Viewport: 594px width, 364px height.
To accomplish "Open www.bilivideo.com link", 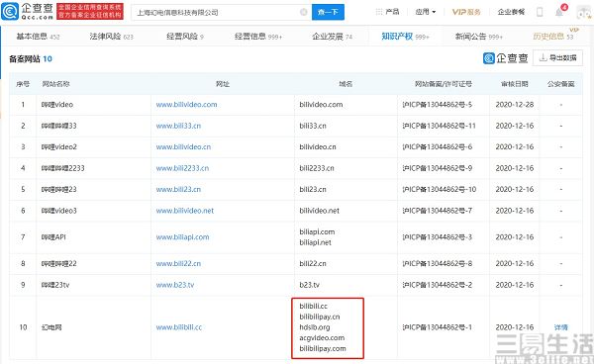I will coord(186,105).
